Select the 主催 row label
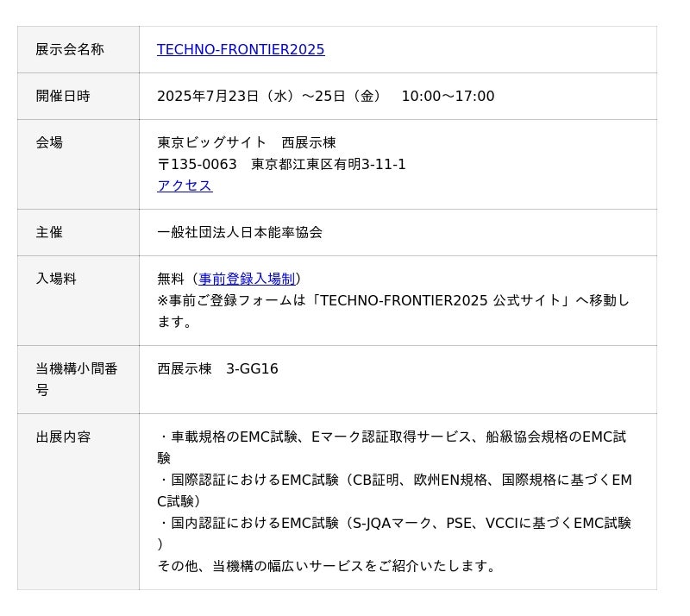690x616 pixels. [x=49, y=233]
